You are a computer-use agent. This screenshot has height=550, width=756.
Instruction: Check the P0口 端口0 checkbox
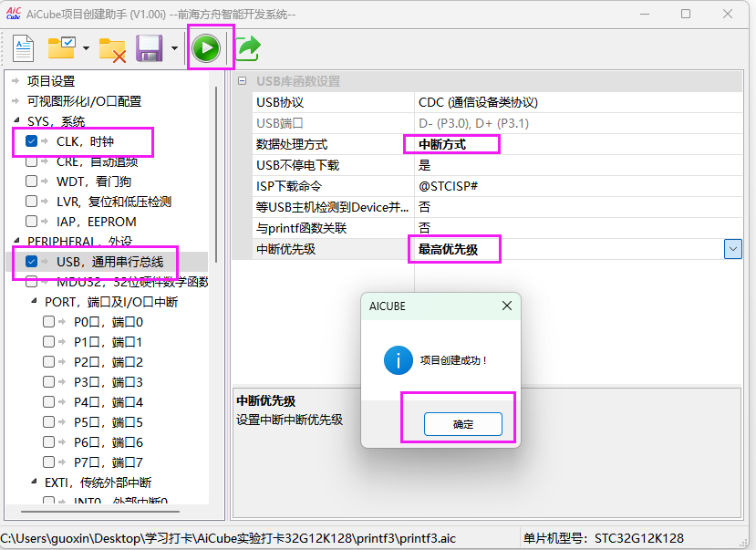tap(48, 321)
